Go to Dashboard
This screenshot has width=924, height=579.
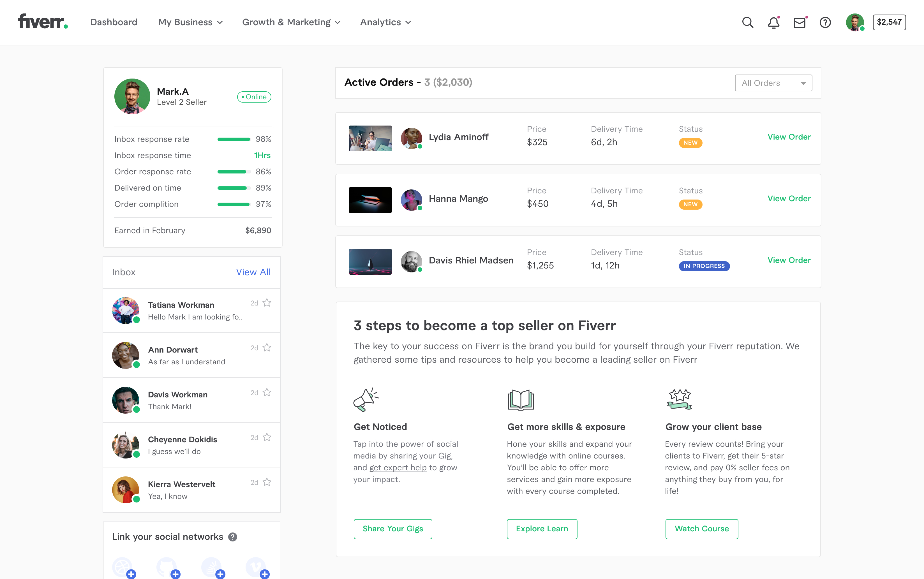113,22
